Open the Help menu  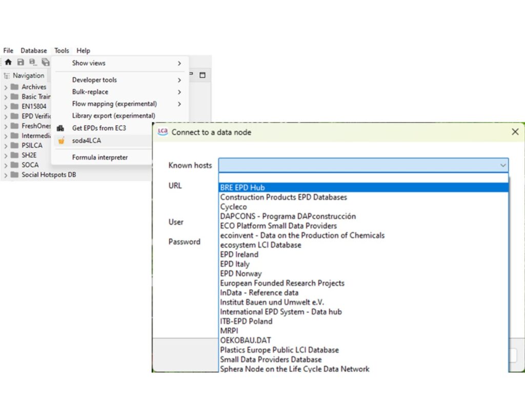[83, 51]
